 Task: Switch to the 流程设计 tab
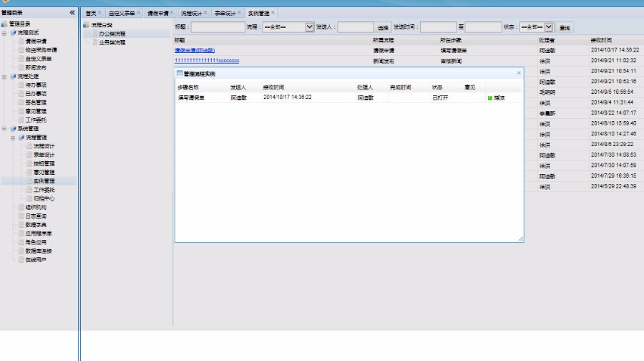click(191, 14)
